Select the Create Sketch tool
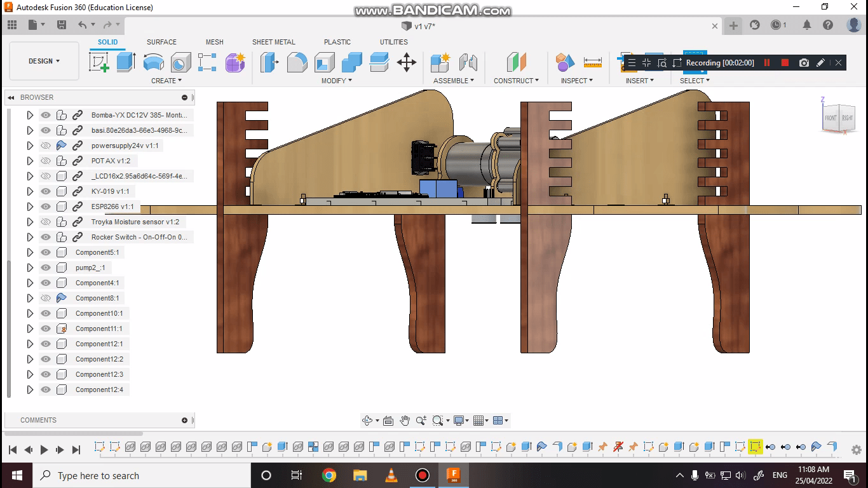The width and height of the screenshot is (868, 488). point(98,62)
